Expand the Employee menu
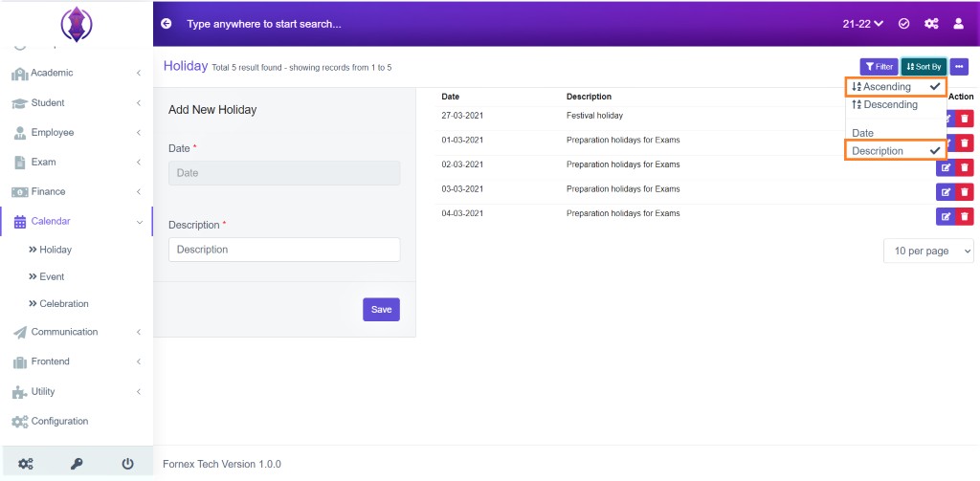980x481 pixels. tap(77, 132)
